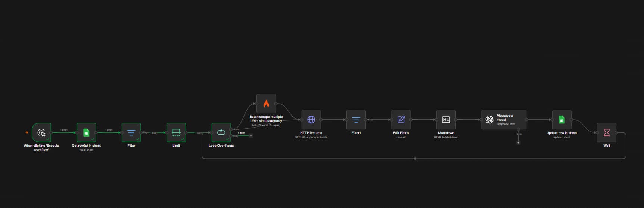
Task: Click the 'Batch scrape multiple URLs simultaneously' label
Action: coord(266,119)
